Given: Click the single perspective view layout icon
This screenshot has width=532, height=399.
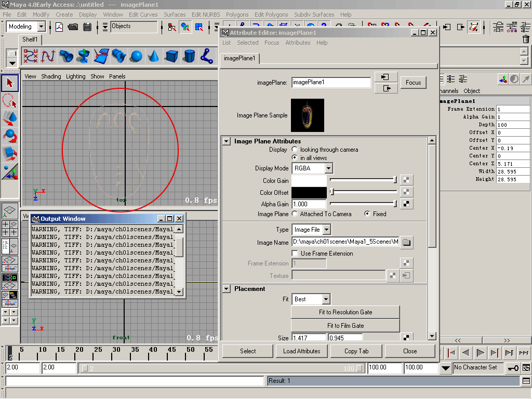Looking at the screenshot, I should pyautogui.click(x=9, y=211).
